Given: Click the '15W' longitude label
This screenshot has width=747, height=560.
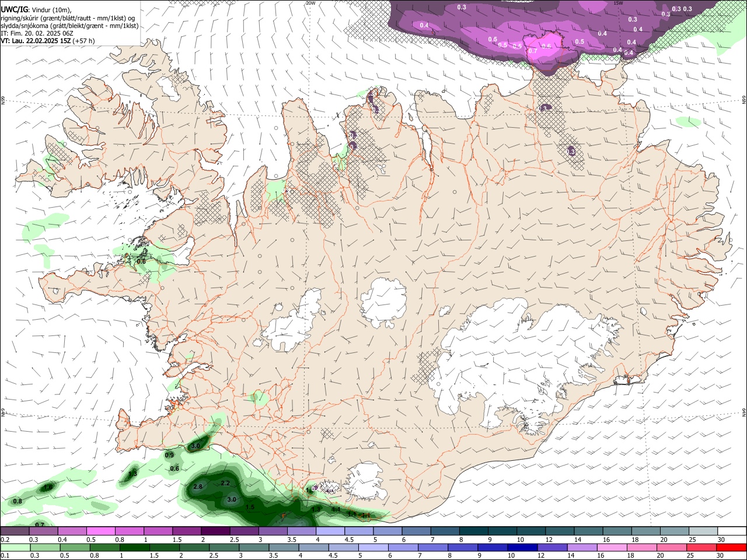Looking at the screenshot, I should pos(619,3).
